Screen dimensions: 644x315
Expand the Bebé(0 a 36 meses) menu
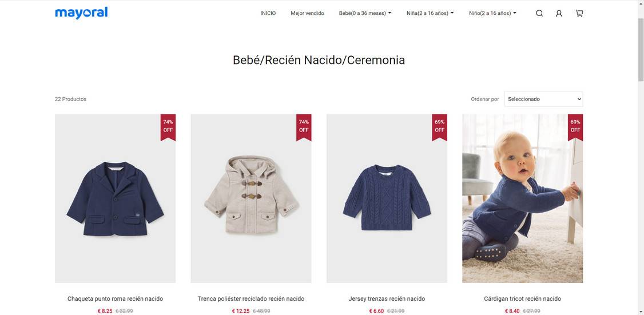[365, 13]
